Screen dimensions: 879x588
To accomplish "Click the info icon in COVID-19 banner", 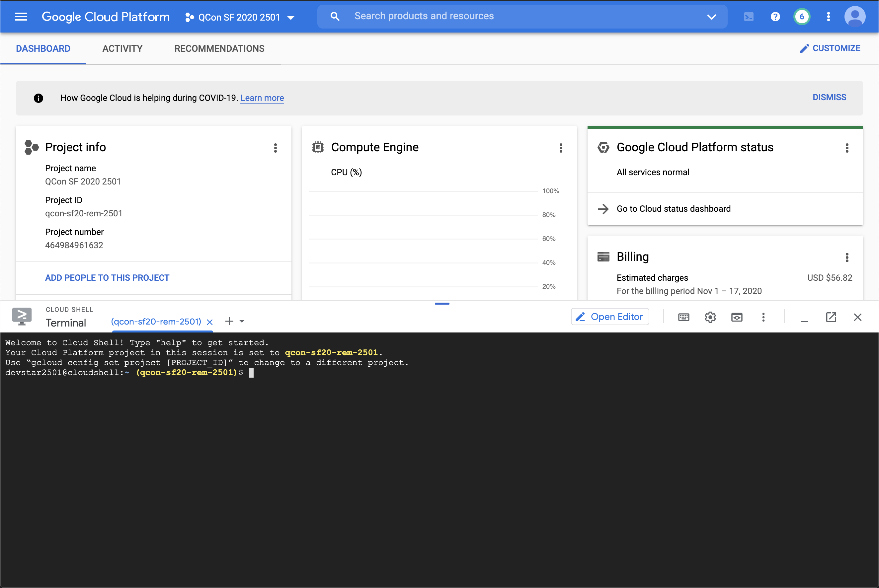I will [x=38, y=98].
